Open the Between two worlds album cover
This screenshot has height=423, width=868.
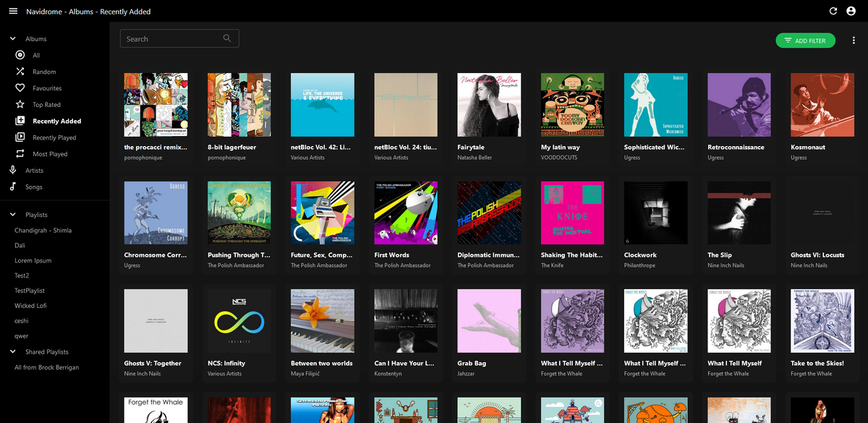click(x=323, y=321)
